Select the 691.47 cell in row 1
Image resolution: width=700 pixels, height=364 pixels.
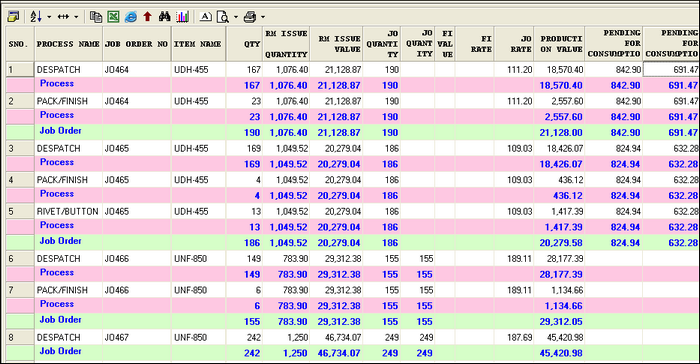(671, 70)
